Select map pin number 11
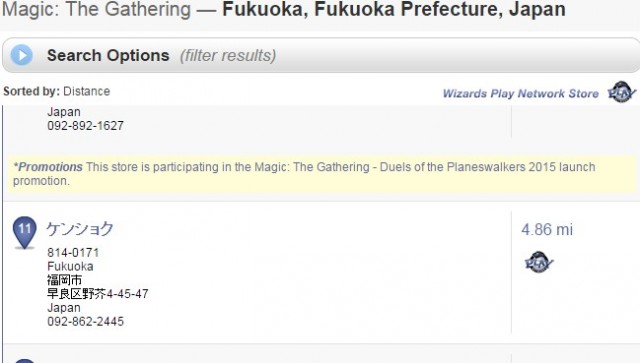 (24, 232)
